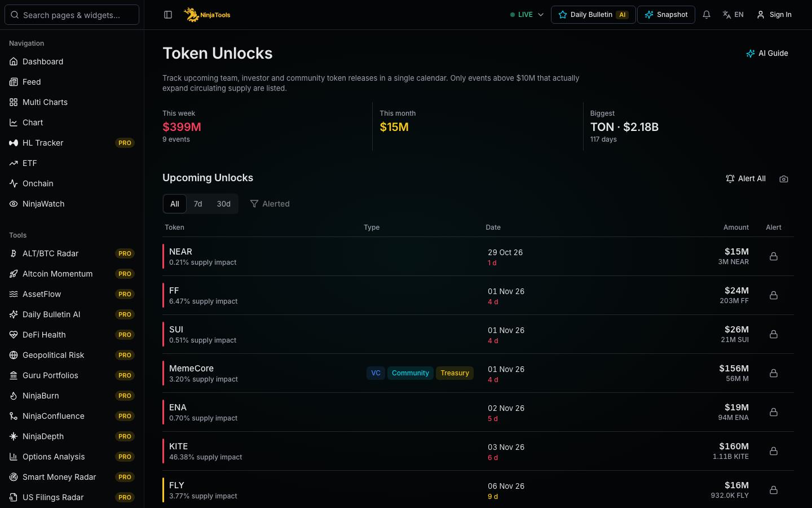Select the All time filter tab
This screenshot has width=812, height=508.
(x=175, y=204)
